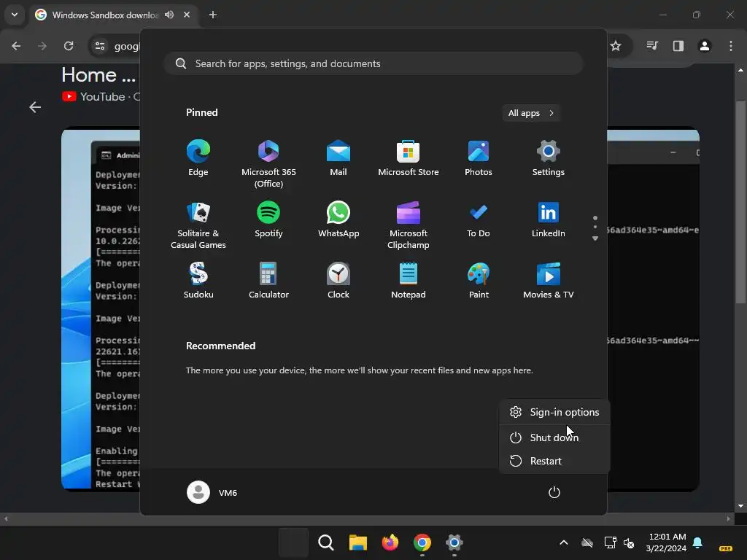Toggle Chrome side panel

[x=678, y=46]
